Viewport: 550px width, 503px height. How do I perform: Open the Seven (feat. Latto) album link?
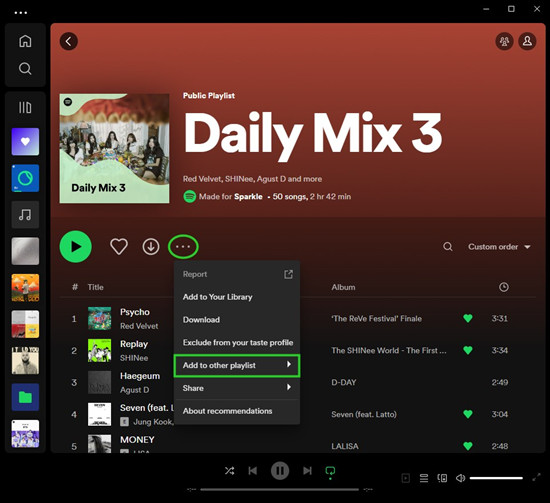[364, 414]
